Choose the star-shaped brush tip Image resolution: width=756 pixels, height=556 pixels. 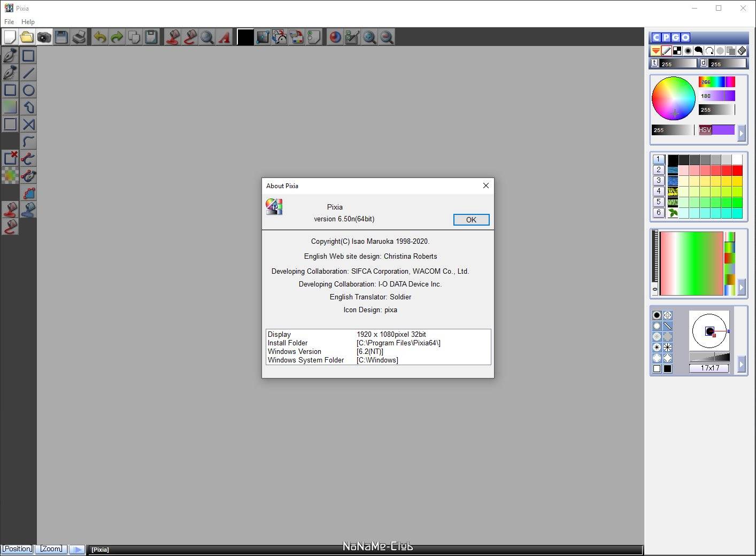coord(657,347)
